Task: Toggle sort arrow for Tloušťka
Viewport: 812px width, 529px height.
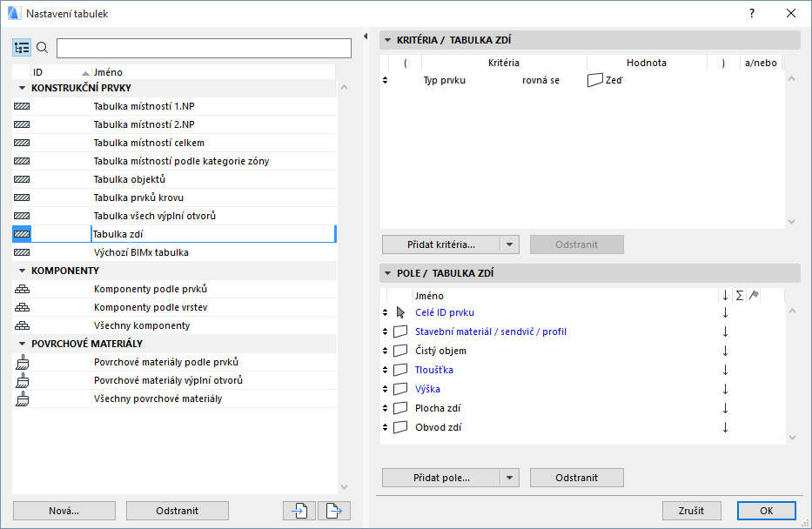Action: tap(726, 370)
